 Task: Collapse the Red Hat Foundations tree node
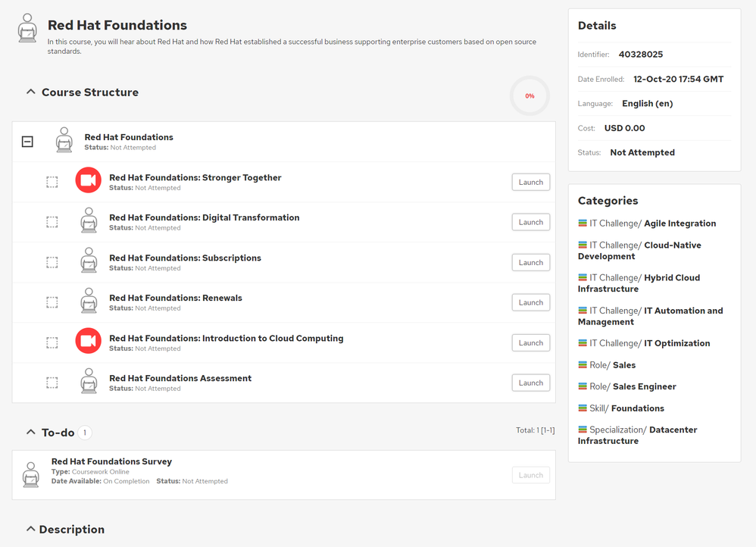click(27, 142)
